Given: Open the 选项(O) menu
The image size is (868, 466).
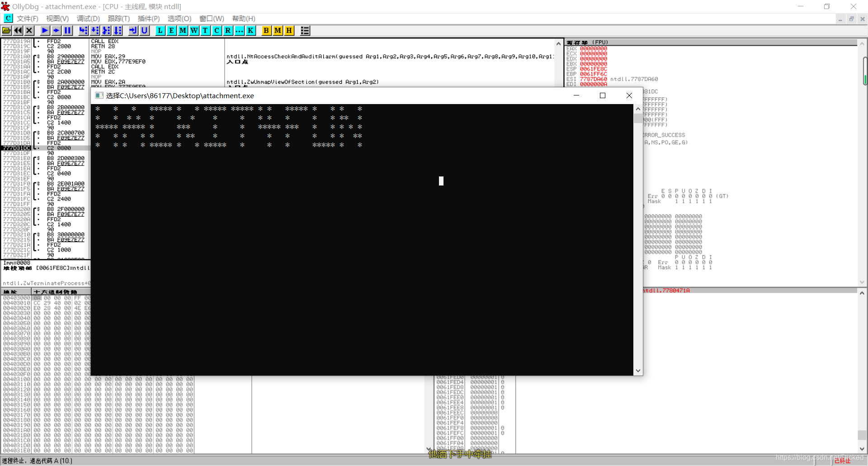Looking at the screenshot, I should pyautogui.click(x=179, y=19).
